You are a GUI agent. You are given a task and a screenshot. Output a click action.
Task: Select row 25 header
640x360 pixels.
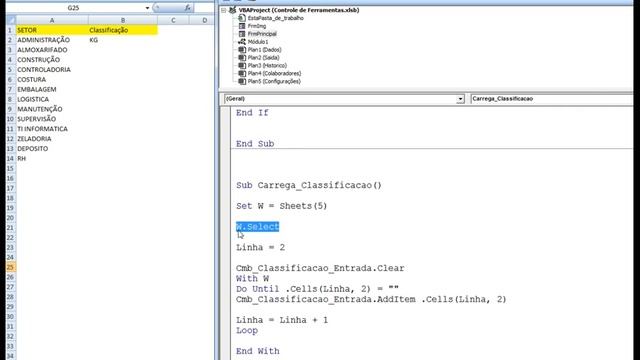tap(11, 267)
